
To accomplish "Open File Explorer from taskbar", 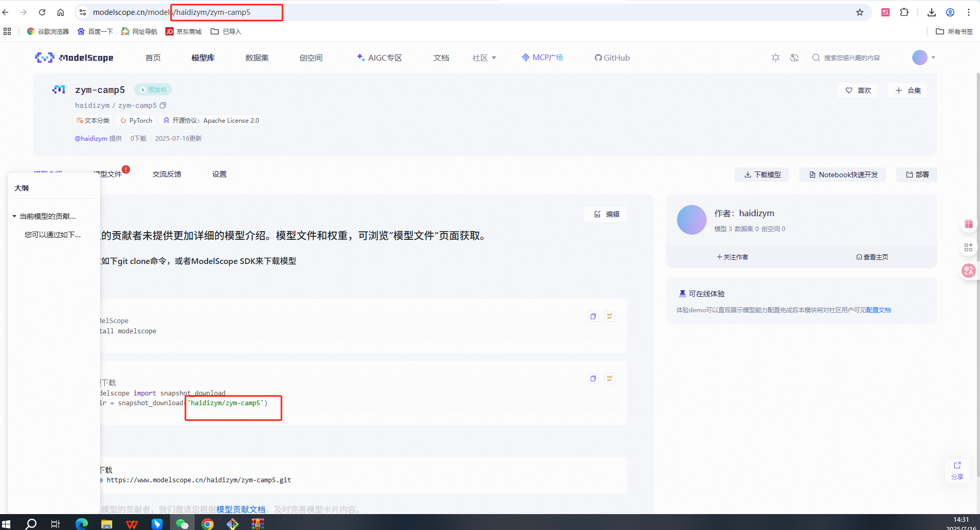I will click(x=107, y=524).
